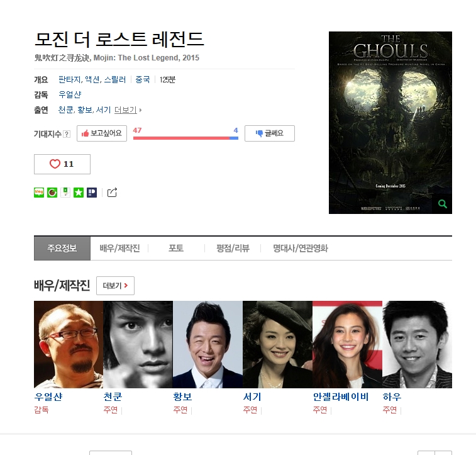
Task: Click the red-blue expectation ratio bar
Action: 185,138
